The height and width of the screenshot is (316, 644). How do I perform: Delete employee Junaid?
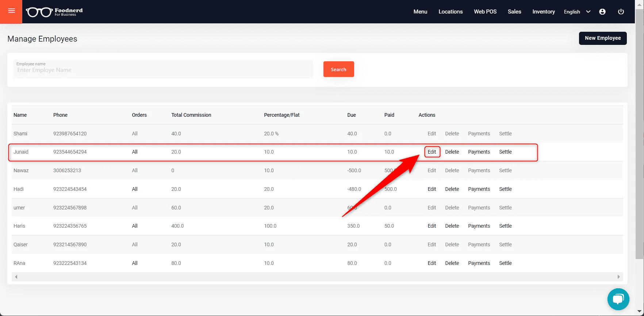452,152
